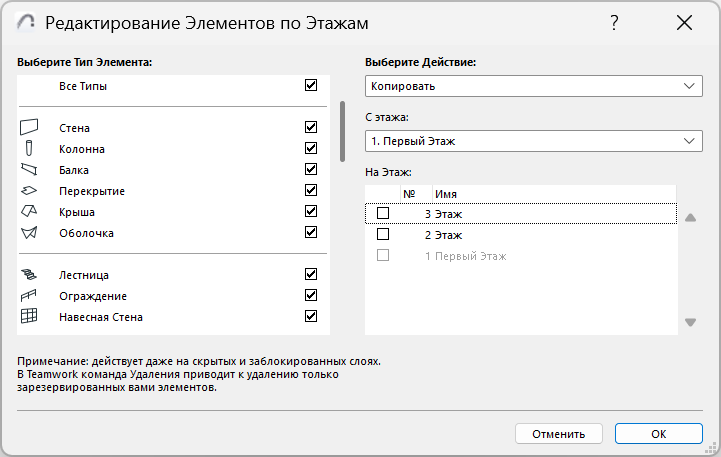Check the box for 3 Этаж
This screenshot has height=457, width=721.
click(x=383, y=213)
